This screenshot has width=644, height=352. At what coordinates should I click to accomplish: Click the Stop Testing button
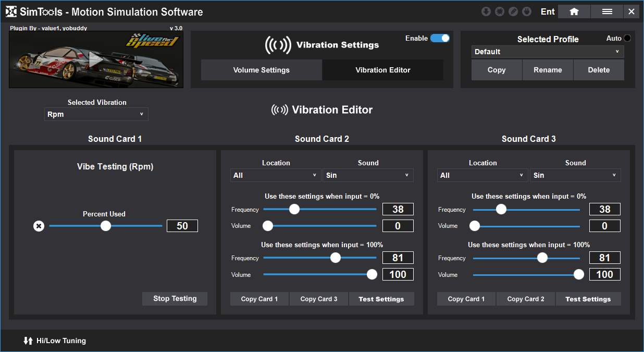[175, 299]
